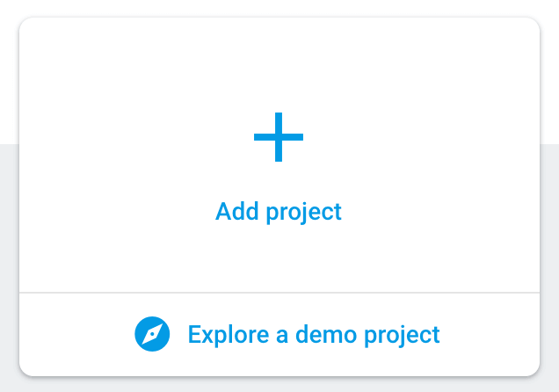This screenshot has height=392, width=559.
Task: Click the word project in Add project
Action: (x=304, y=213)
